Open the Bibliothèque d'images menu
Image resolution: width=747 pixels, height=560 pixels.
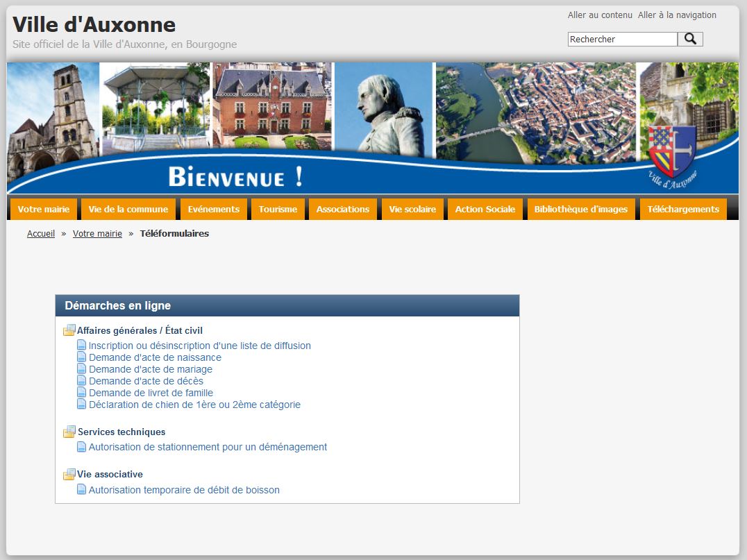(580, 210)
